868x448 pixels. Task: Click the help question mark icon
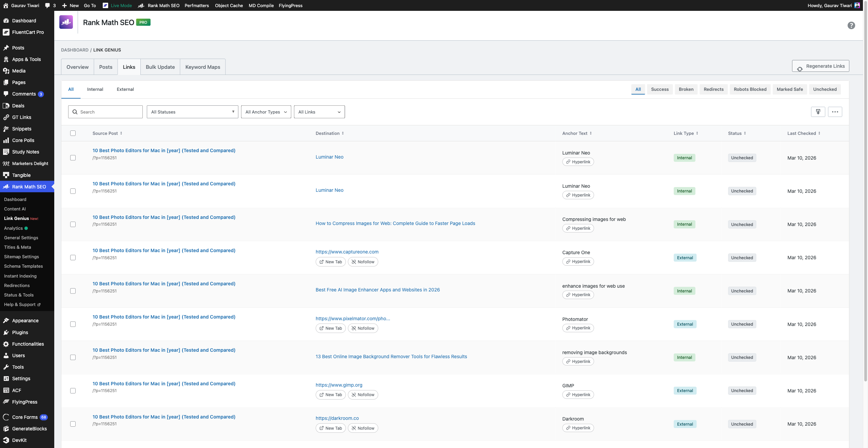coord(851,25)
